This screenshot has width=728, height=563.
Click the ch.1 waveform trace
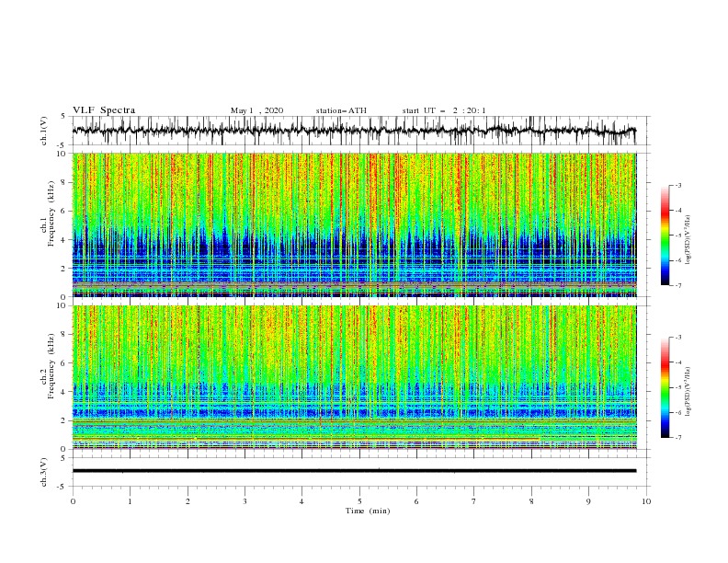pos(354,131)
